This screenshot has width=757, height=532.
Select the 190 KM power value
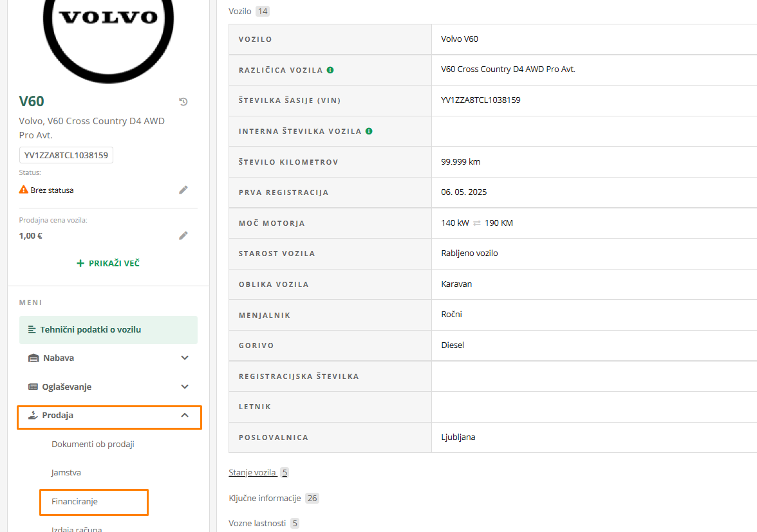[x=499, y=223]
